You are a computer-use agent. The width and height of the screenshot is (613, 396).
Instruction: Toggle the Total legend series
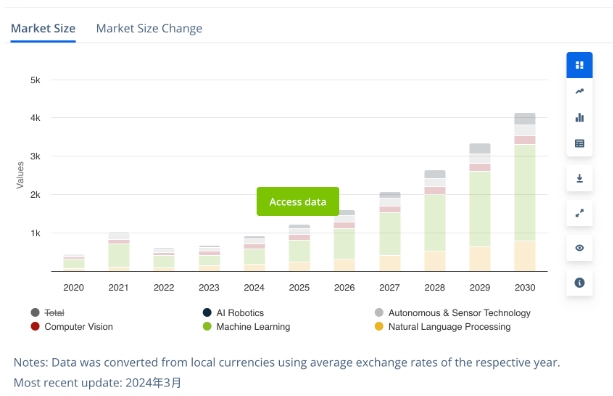point(47,313)
